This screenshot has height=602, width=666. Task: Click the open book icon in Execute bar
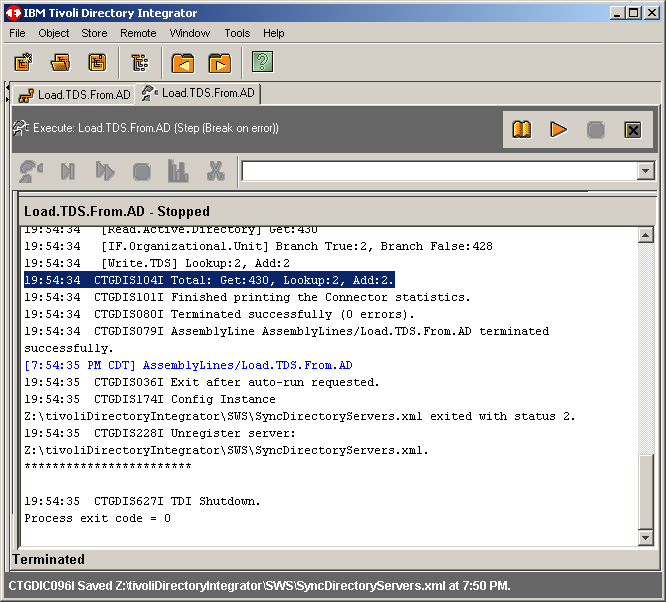coord(521,130)
